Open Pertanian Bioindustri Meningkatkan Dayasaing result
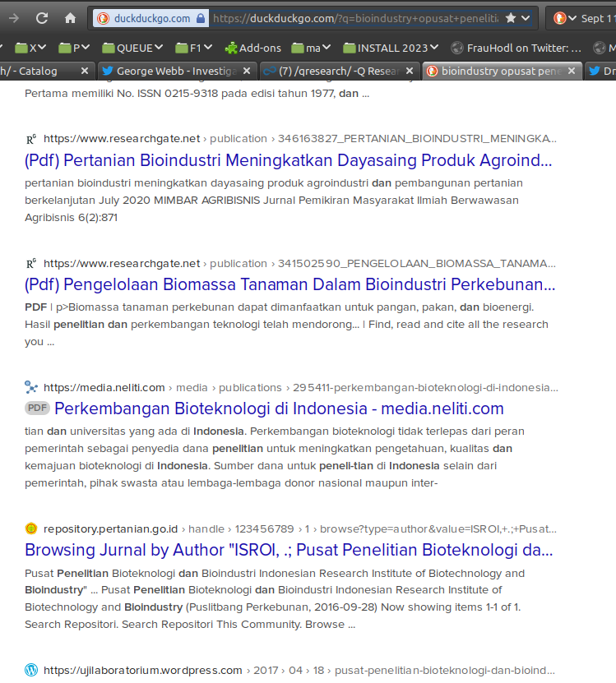This screenshot has width=616, height=683. click(288, 160)
